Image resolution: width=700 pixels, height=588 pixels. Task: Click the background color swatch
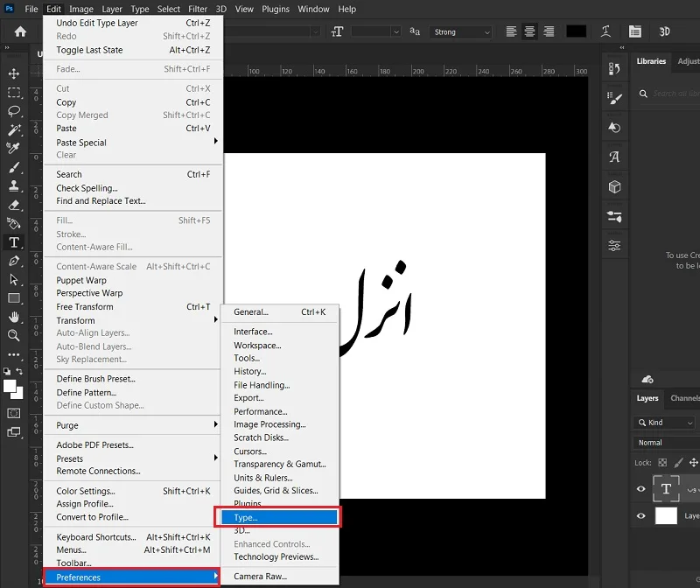tap(18, 395)
